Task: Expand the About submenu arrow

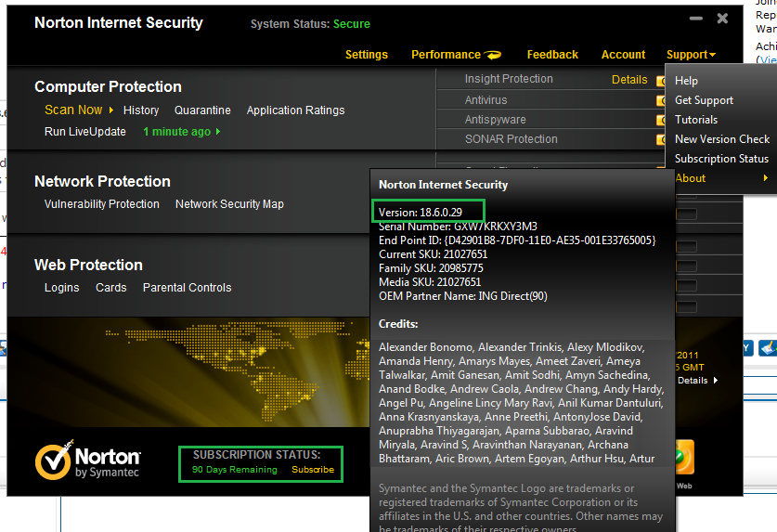Action: tap(766, 178)
